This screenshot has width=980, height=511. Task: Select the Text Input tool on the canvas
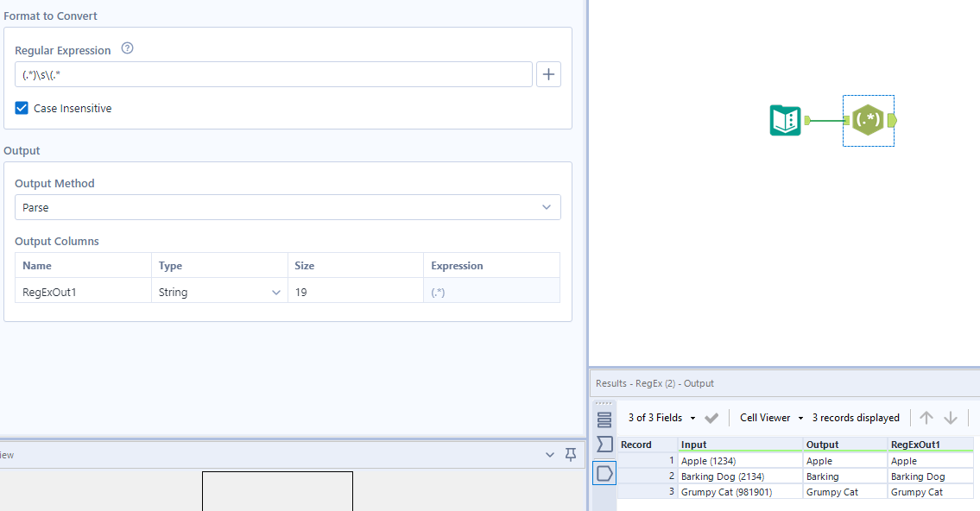coord(784,121)
